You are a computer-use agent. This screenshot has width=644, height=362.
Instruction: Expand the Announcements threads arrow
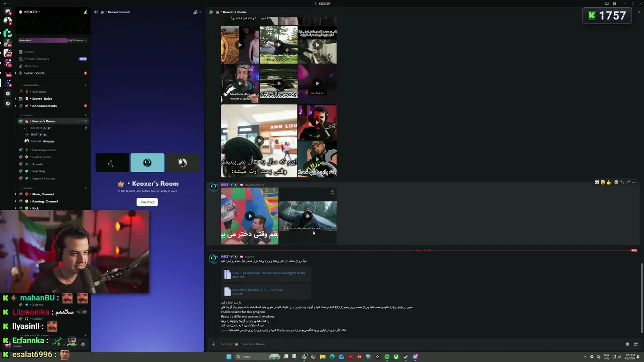[16, 106]
